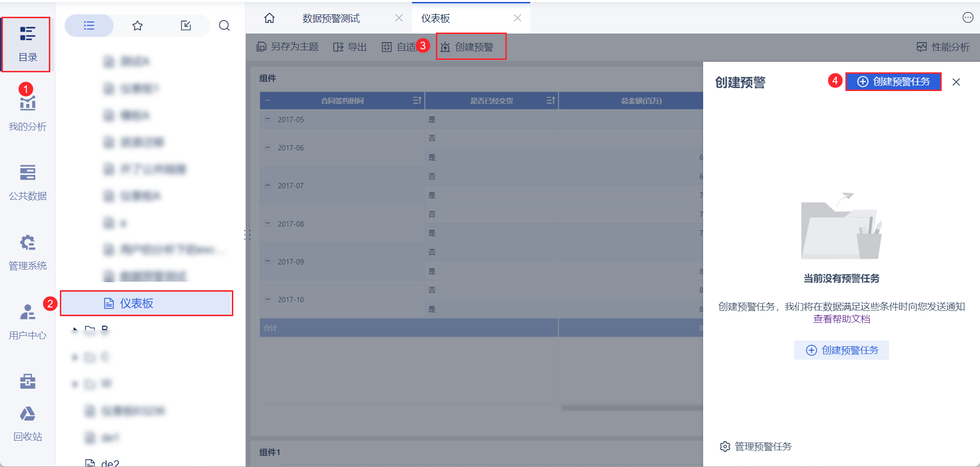The image size is (980, 467).
Task: Click 另存为主题 in the toolbar
Action: click(287, 46)
